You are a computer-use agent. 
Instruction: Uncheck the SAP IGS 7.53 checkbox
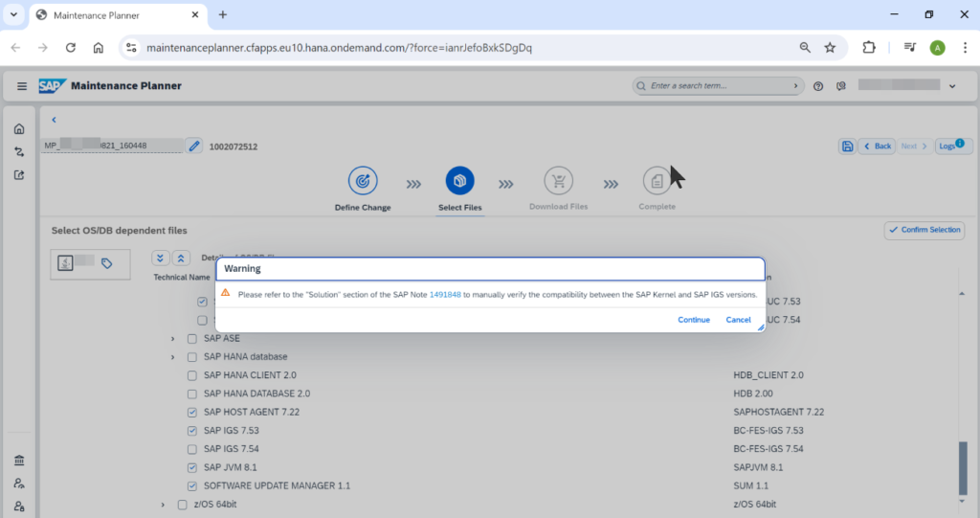coord(191,431)
